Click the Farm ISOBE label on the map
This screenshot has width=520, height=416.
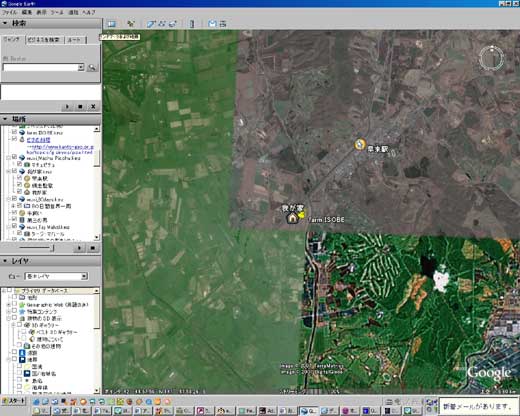click(x=326, y=220)
